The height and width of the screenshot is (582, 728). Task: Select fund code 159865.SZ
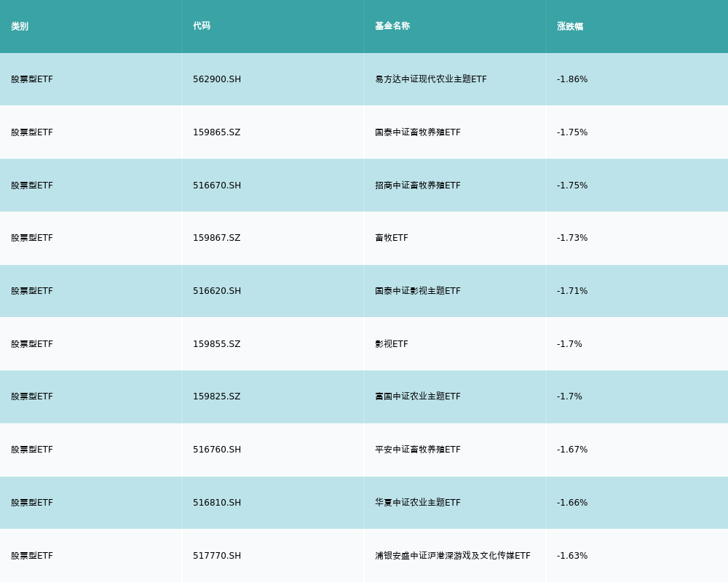tap(217, 132)
